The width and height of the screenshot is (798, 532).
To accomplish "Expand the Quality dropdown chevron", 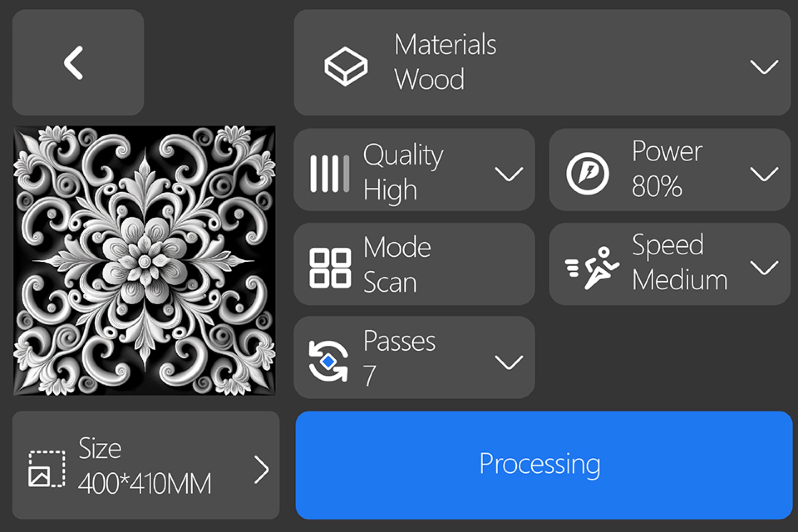I will pos(509,174).
